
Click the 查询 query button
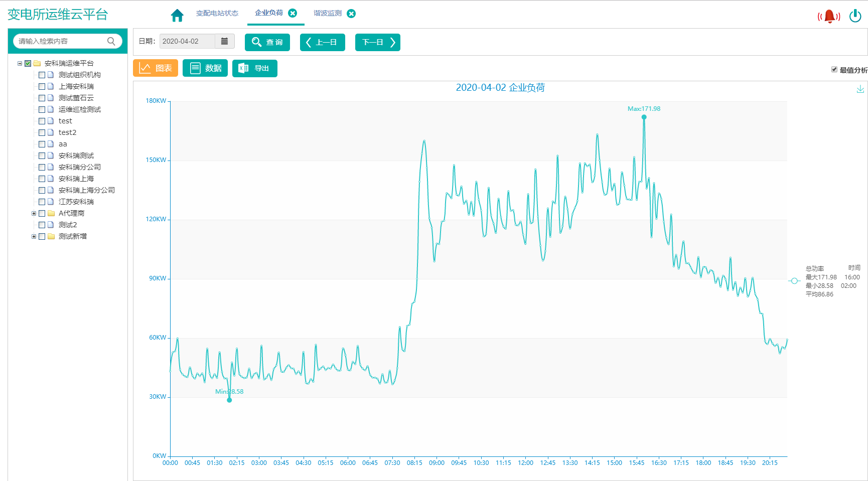coord(267,42)
